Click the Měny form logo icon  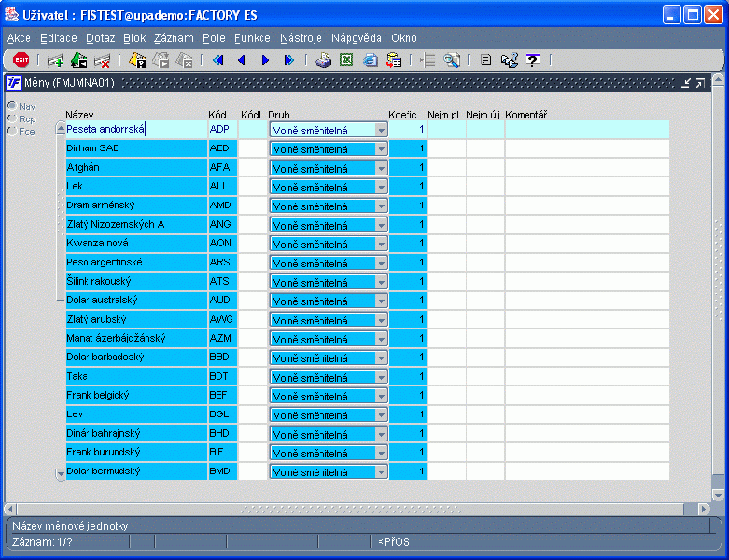click(13, 83)
